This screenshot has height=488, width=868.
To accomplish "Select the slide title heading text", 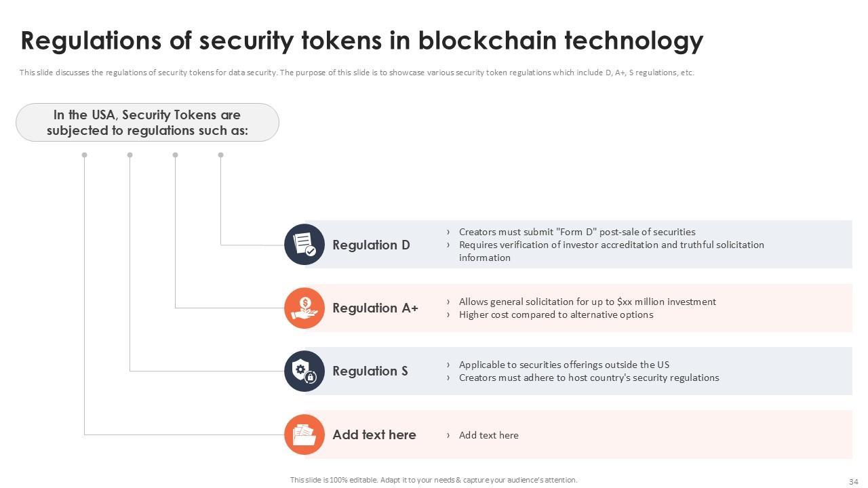I will [x=361, y=41].
